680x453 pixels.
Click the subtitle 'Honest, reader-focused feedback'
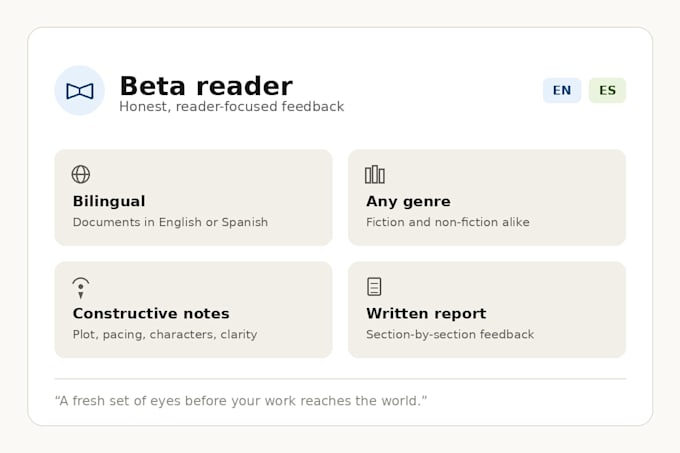click(232, 107)
